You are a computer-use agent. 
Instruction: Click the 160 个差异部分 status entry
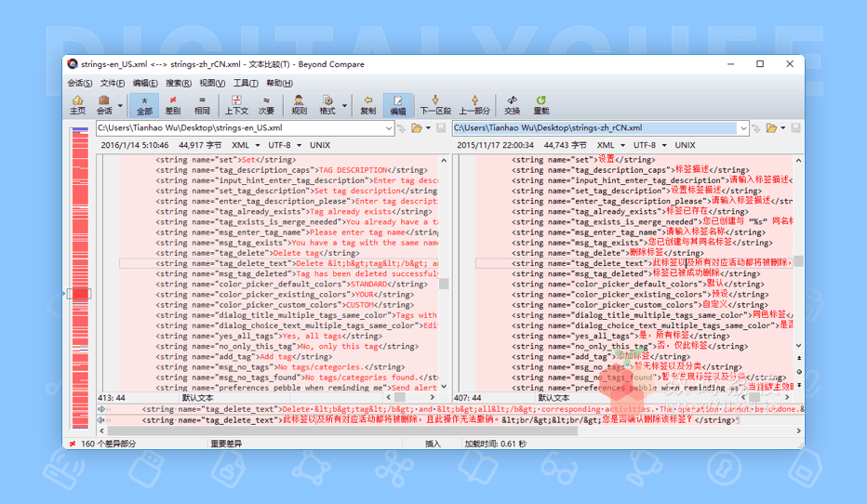tap(108, 444)
